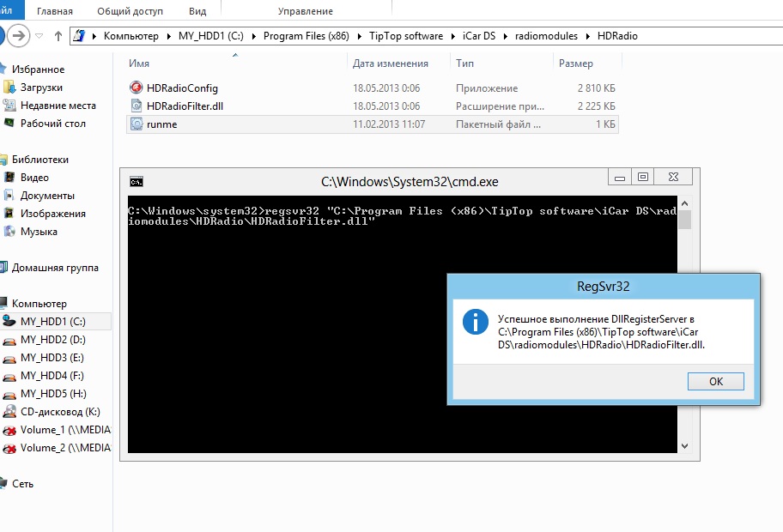Sort by Дата изменения column
The image size is (783, 532).
point(390,63)
